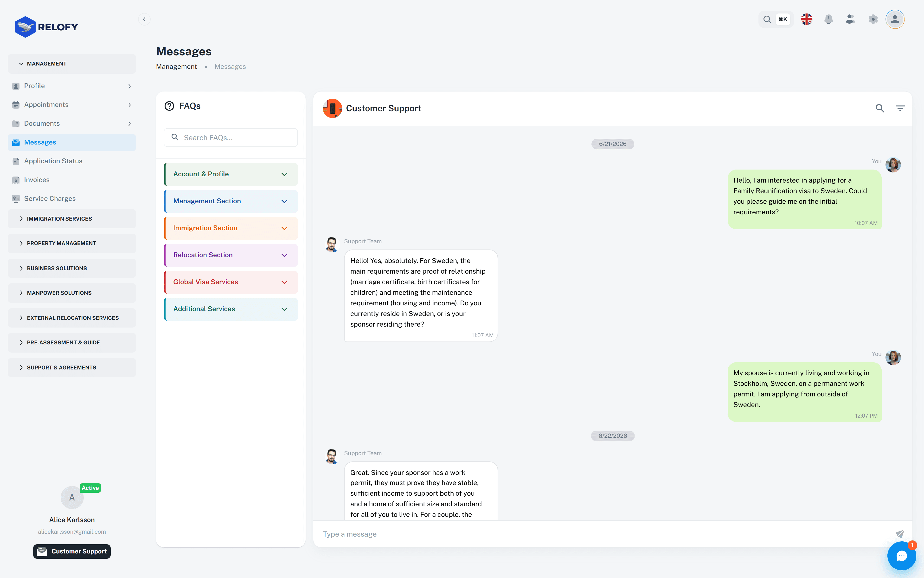Viewport: 924px width, 578px height.
Task: Click the Customer Support chat avatar
Action: click(x=332, y=109)
